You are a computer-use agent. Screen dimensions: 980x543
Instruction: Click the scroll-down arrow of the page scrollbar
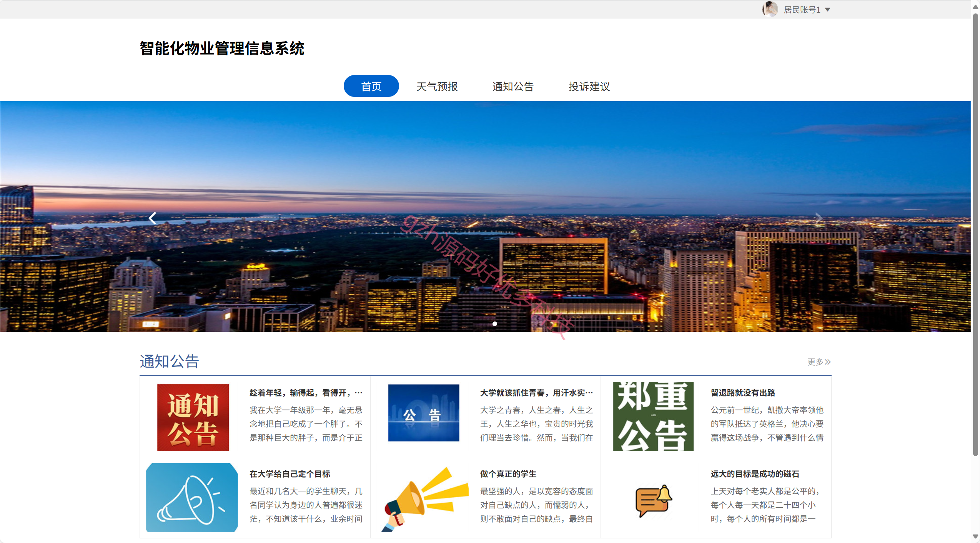tap(975, 536)
